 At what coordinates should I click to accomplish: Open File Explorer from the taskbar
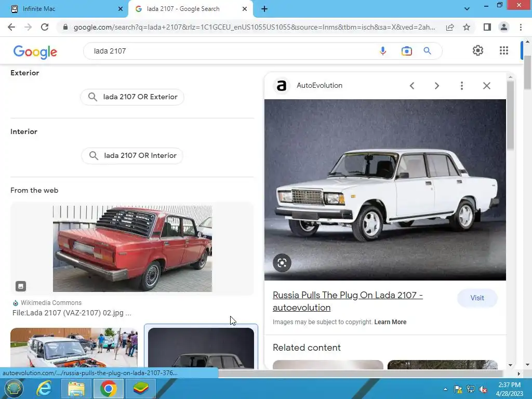point(76,389)
